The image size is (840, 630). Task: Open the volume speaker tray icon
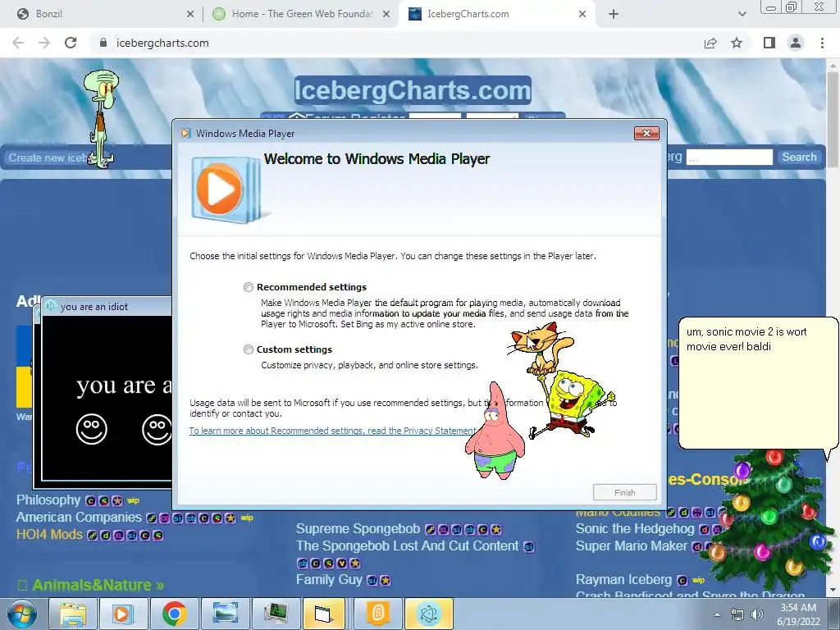757,614
